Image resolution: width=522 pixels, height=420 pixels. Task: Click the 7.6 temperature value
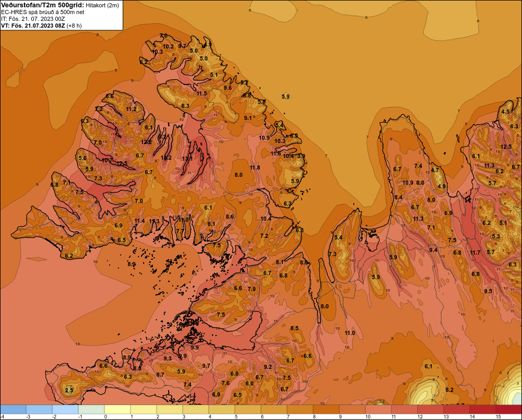pyautogui.click(x=226, y=383)
